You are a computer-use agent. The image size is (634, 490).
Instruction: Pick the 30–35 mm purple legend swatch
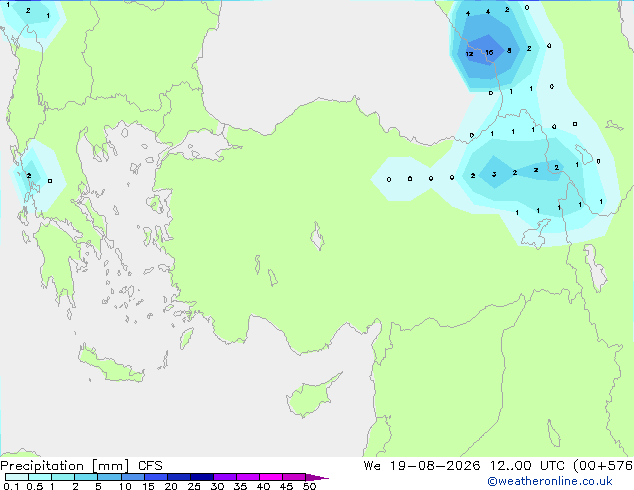tap(225, 477)
